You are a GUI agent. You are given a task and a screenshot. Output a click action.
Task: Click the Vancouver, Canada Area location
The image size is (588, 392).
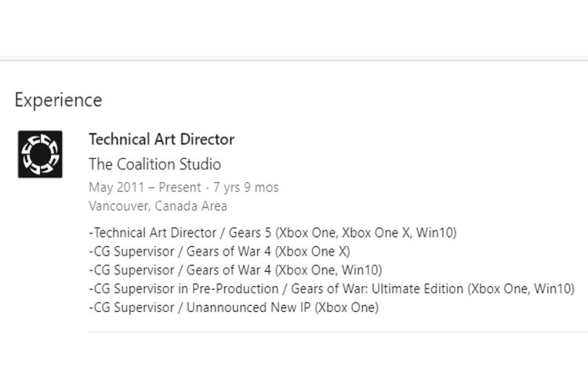click(158, 206)
